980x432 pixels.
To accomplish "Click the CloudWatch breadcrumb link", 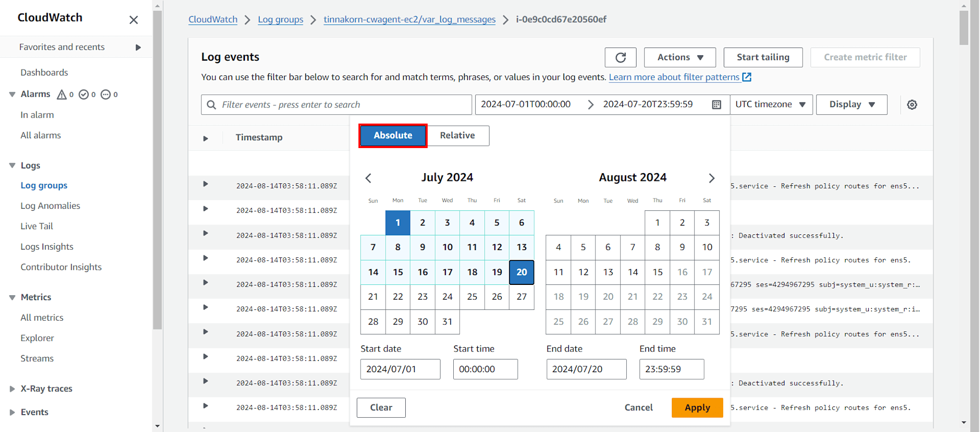I will [x=213, y=20].
